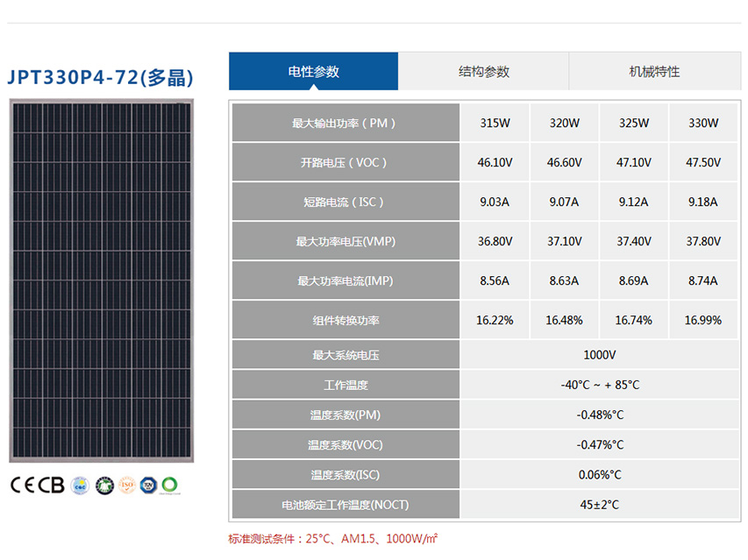Select the 330W power rating cell
The height and width of the screenshot is (560, 748).
click(x=702, y=124)
